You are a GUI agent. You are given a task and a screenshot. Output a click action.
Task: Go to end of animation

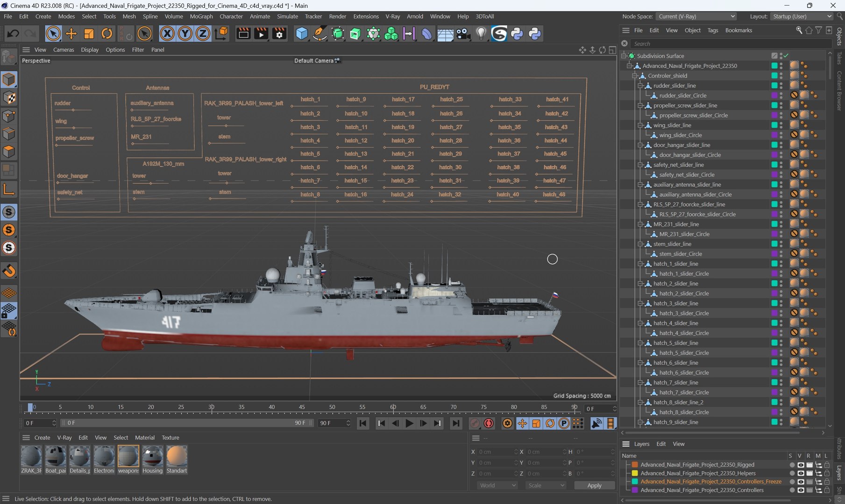tap(455, 423)
